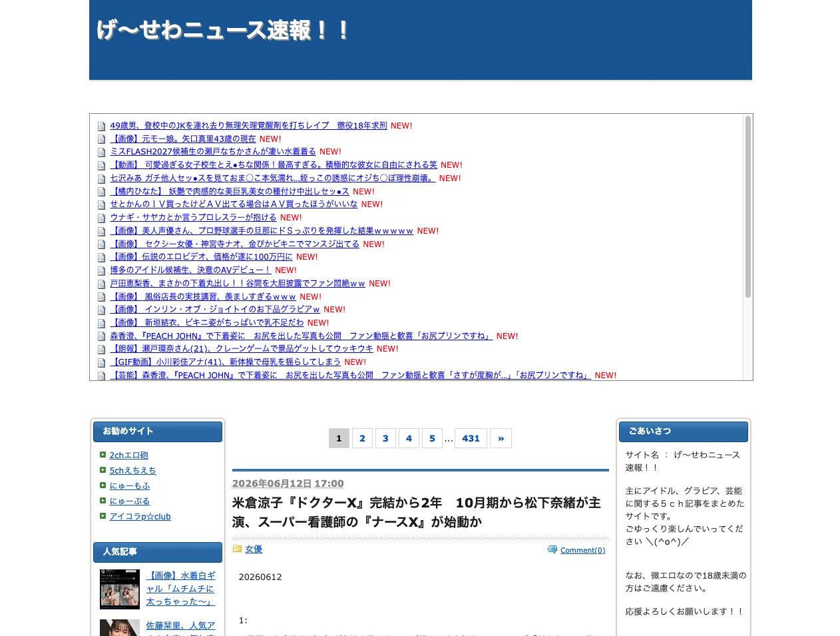Go to pagination page 3
Screen dimensions: 840x636
pyautogui.click(x=385, y=438)
